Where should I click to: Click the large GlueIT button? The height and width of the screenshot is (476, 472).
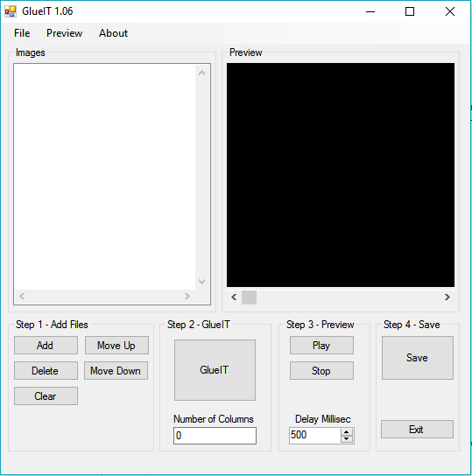(215, 370)
